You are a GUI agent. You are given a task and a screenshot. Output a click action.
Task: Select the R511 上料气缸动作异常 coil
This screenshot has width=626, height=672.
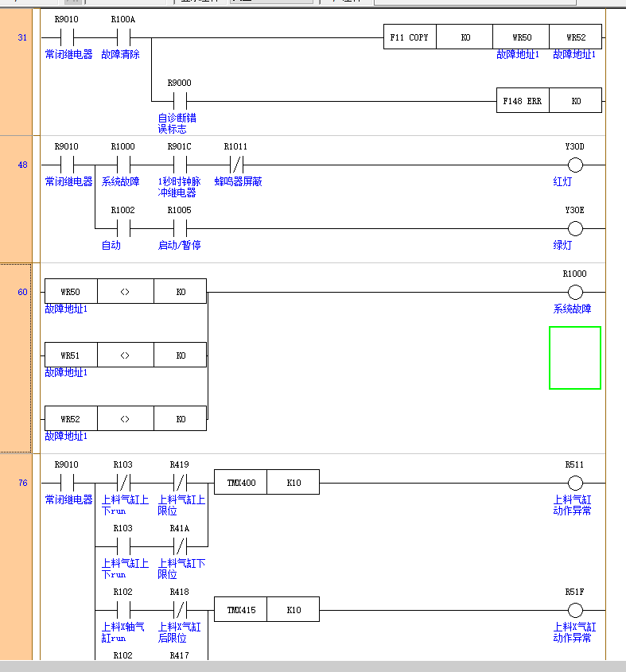coord(575,483)
